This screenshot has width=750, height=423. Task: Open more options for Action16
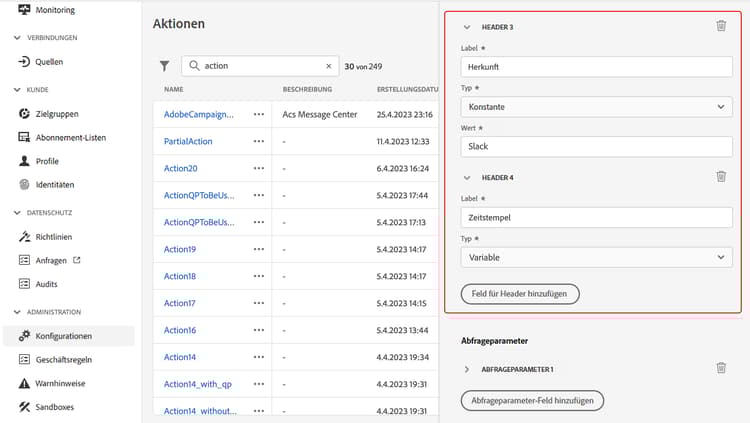click(259, 330)
